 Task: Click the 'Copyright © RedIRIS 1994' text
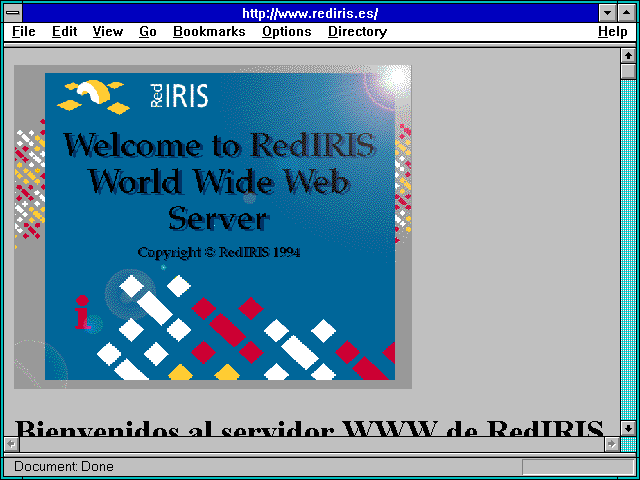pyautogui.click(x=219, y=252)
